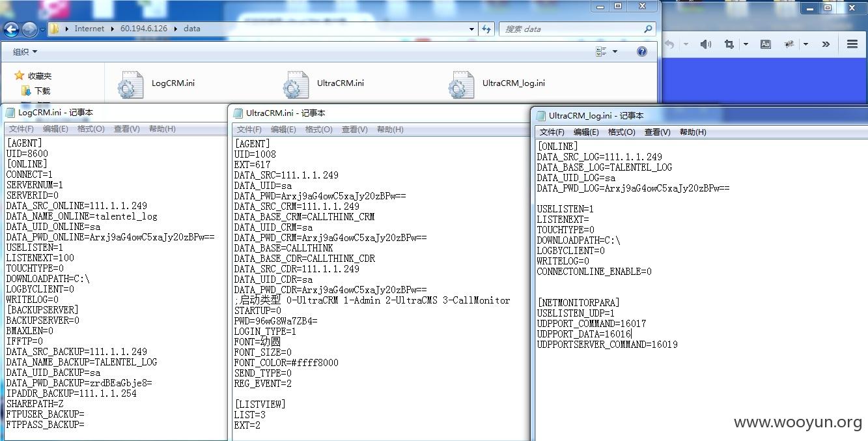Click the line CONNECTONLINE_ENABLE=0

pos(594,272)
